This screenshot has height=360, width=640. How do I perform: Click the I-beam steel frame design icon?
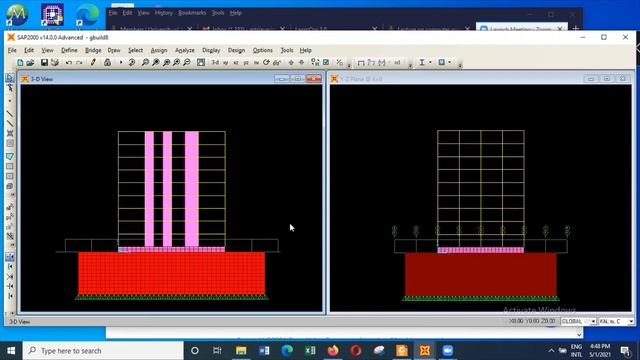(422, 62)
